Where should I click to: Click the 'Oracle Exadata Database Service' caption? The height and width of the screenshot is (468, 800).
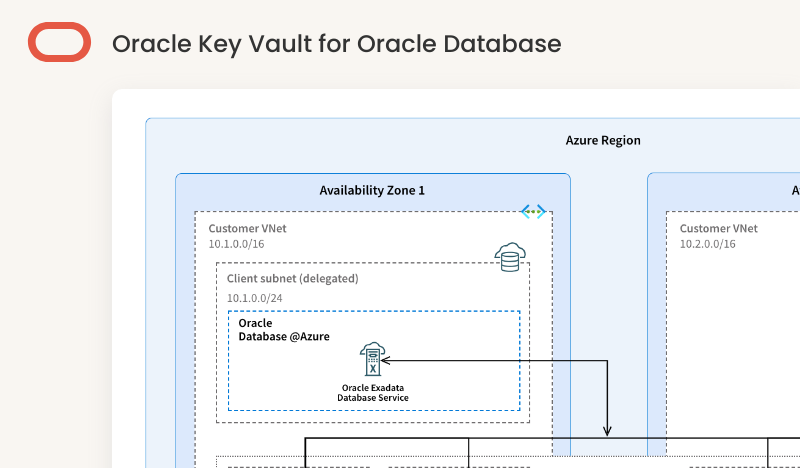point(373,393)
